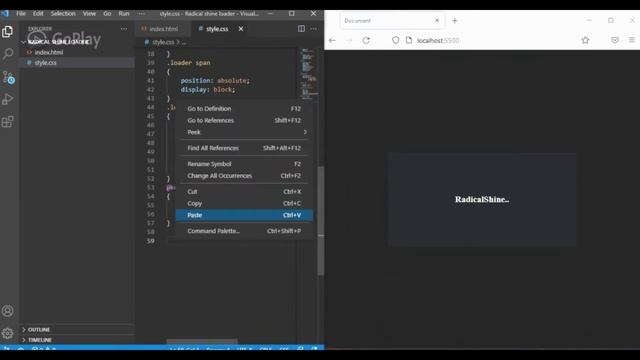Open a new browser tab
This screenshot has height=360, width=640.
point(455,20)
